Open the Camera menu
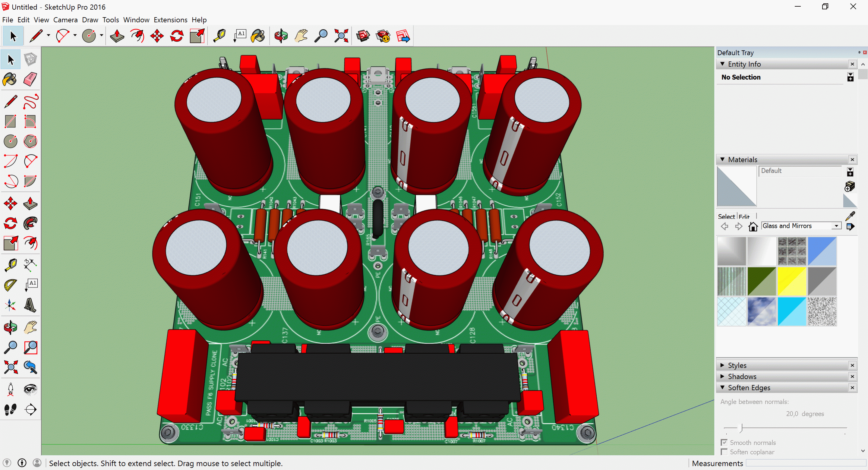 point(65,20)
